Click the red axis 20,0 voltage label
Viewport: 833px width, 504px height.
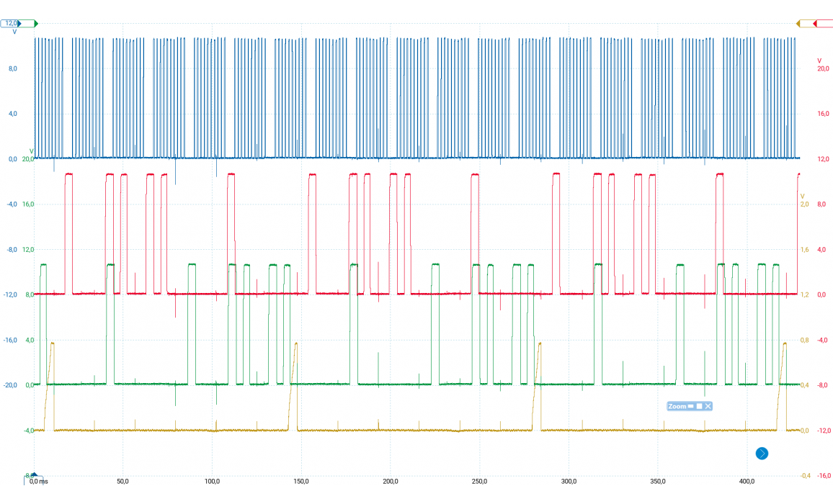pyautogui.click(x=823, y=68)
